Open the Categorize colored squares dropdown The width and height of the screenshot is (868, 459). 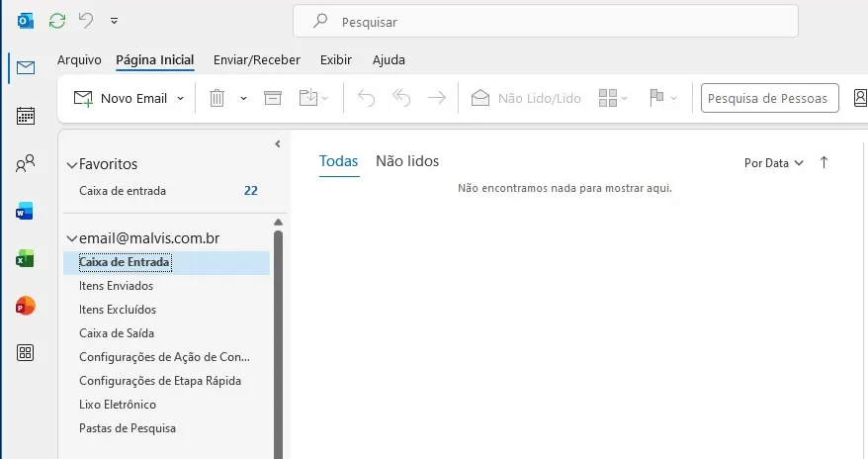click(613, 99)
